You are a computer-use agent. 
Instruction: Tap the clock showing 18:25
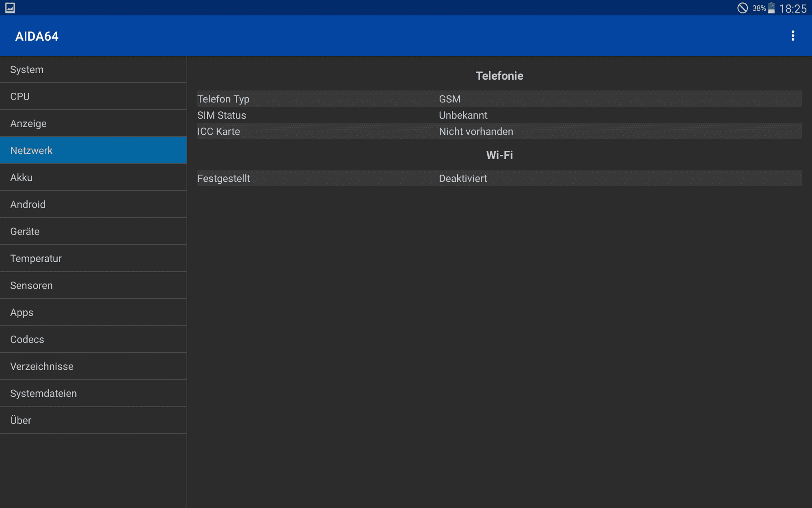(793, 9)
